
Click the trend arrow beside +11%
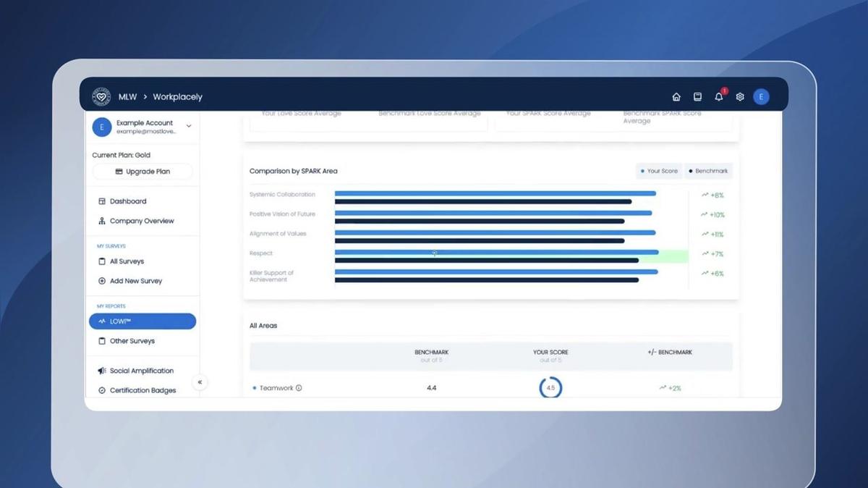[705, 234]
